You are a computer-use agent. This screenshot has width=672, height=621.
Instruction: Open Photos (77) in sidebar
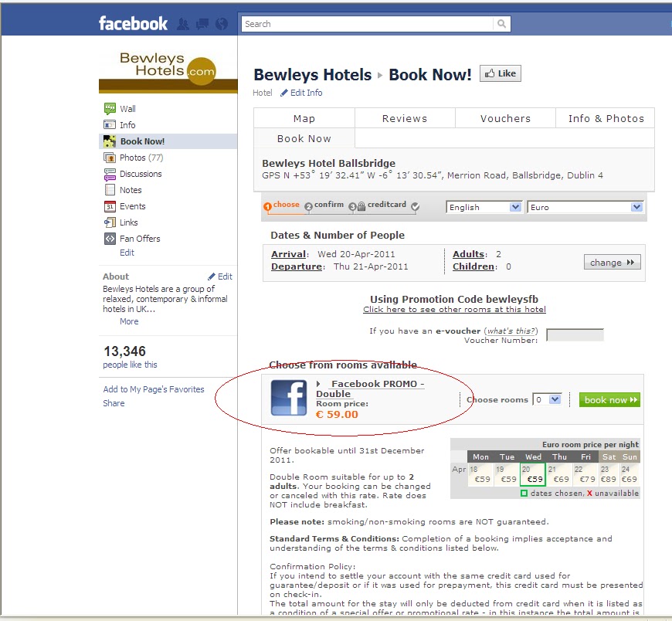[x=141, y=158]
